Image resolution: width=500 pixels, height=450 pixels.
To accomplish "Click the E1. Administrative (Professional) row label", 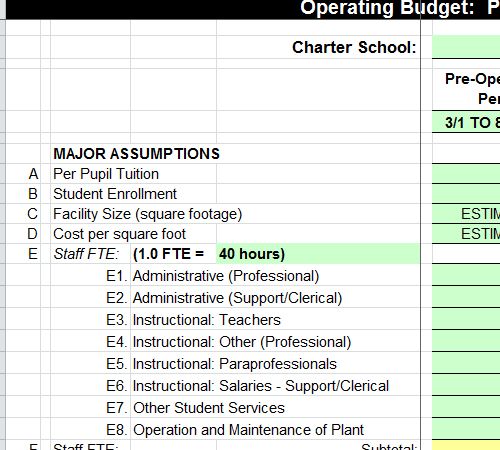I will tap(212, 276).
